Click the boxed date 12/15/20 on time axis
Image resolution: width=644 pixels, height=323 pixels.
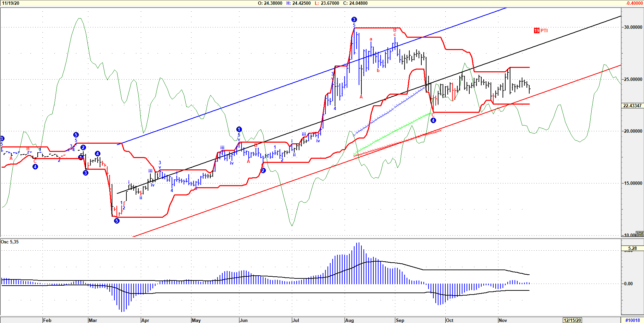coord(572,320)
